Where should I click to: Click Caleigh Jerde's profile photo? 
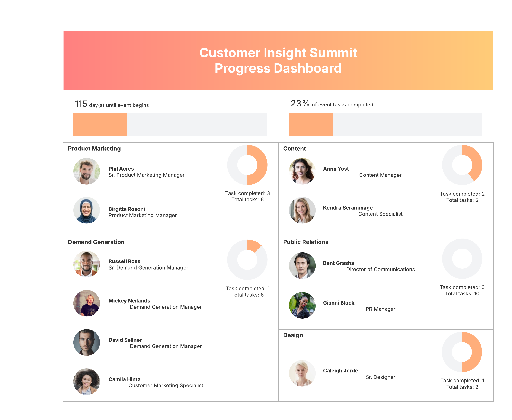click(302, 373)
